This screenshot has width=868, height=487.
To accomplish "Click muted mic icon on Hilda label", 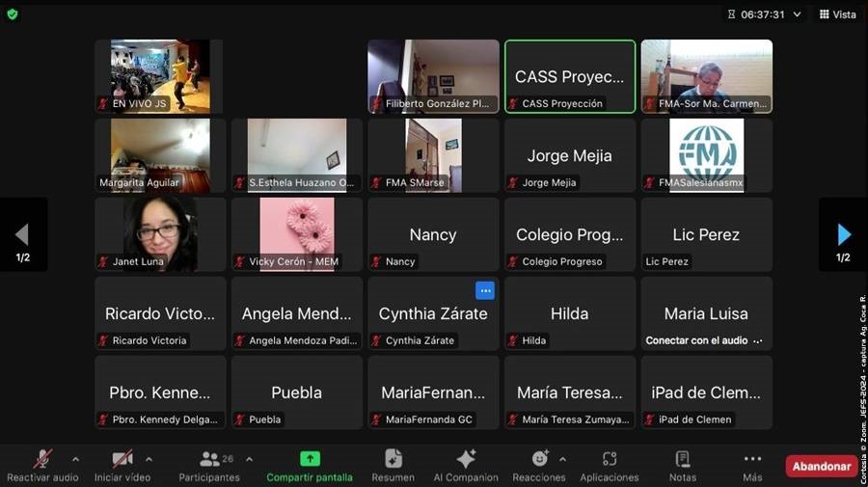I will click(513, 341).
